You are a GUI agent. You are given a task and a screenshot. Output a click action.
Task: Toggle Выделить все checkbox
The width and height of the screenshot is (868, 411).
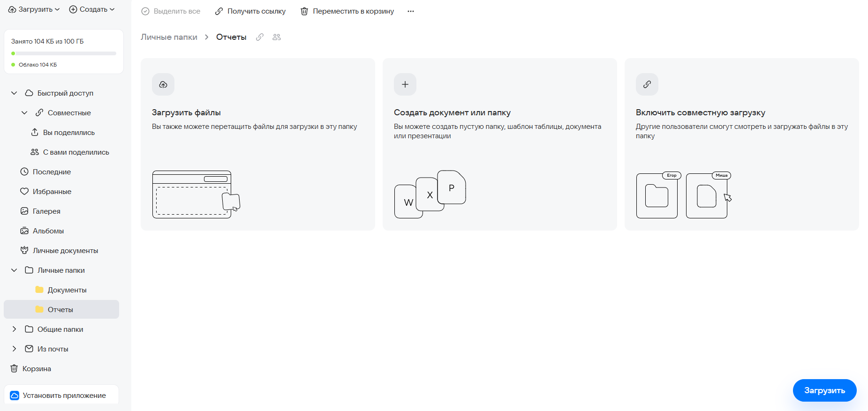[x=146, y=11]
